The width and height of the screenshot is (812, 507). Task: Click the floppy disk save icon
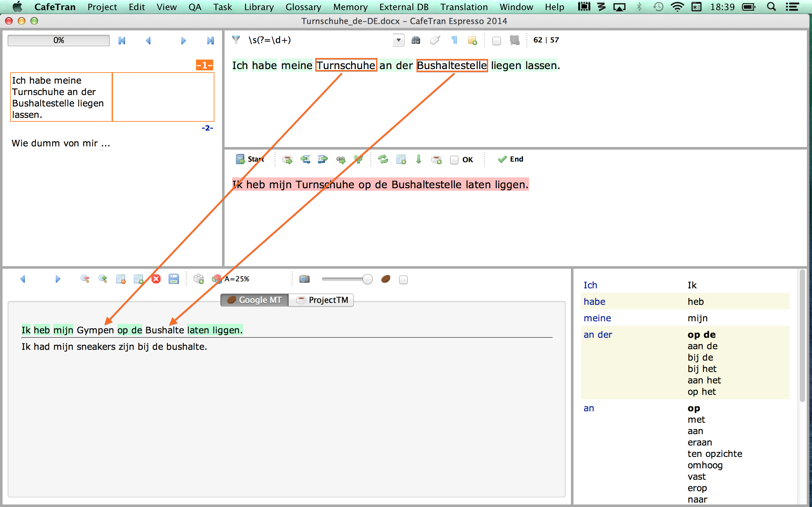[174, 279]
